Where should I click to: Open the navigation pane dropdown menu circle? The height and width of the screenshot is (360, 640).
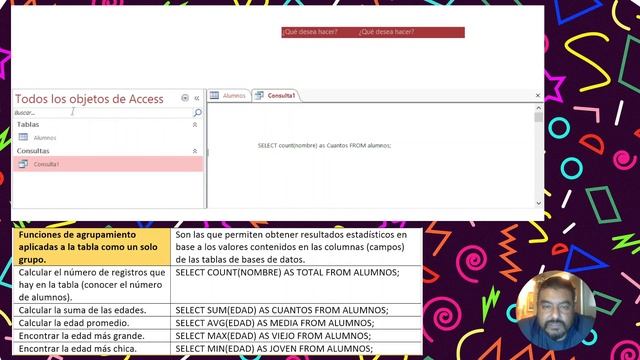coord(185,98)
